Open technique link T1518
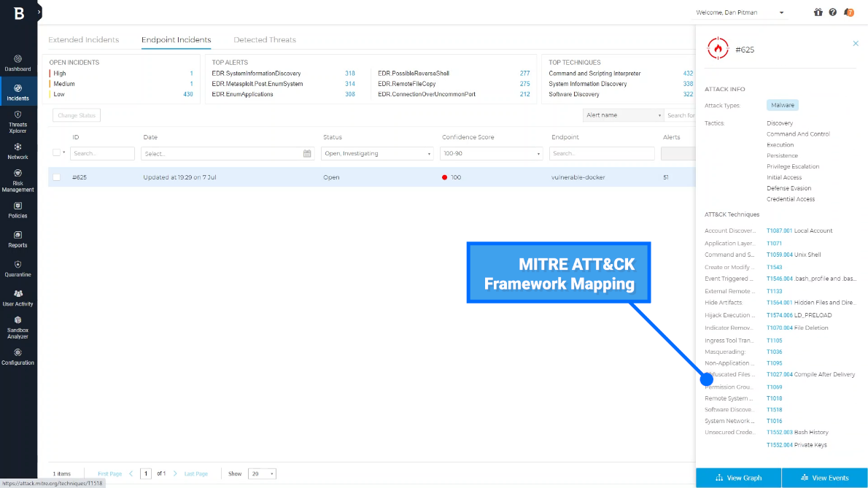Screen dimensions: 868x488 (x=774, y=410)
